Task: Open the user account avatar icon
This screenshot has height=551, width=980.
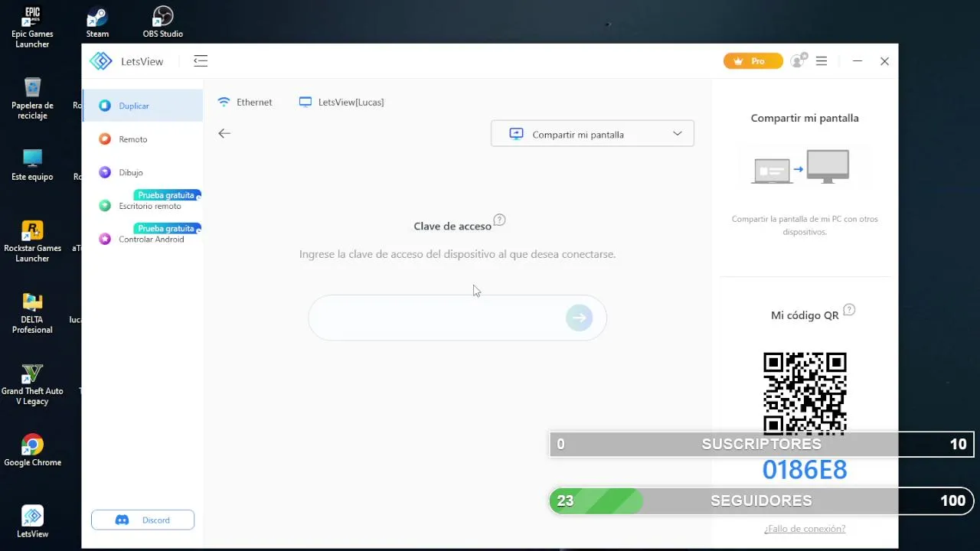Action: [x=799, y=61]
